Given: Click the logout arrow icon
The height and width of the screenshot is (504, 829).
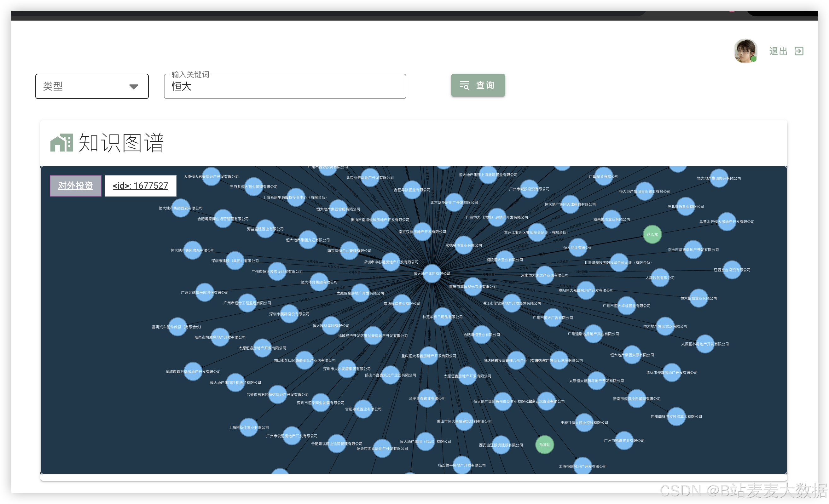Looking at the screenshot, I should point(799,51).
